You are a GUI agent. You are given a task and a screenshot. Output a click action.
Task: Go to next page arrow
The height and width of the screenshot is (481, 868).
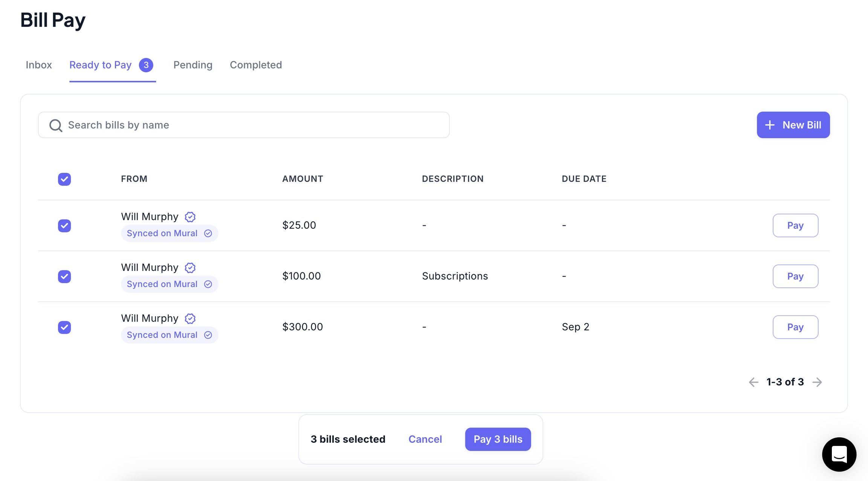coord(817,382)
